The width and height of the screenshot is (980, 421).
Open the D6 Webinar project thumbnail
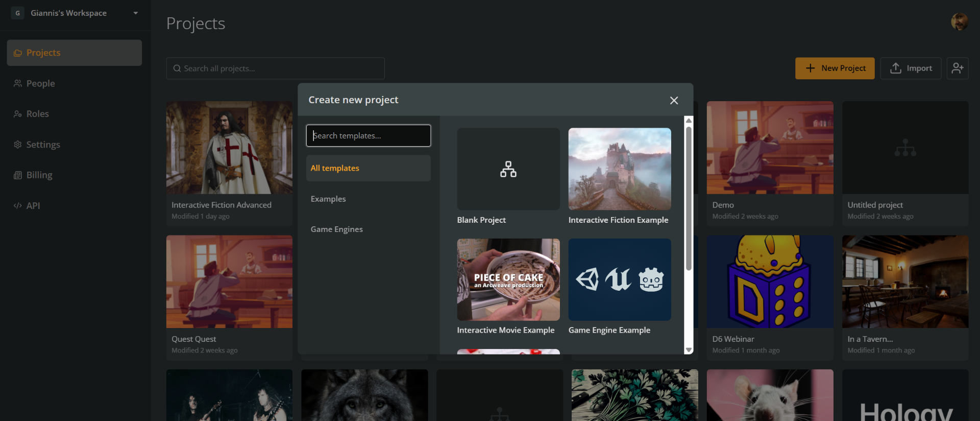pos(770,282)
